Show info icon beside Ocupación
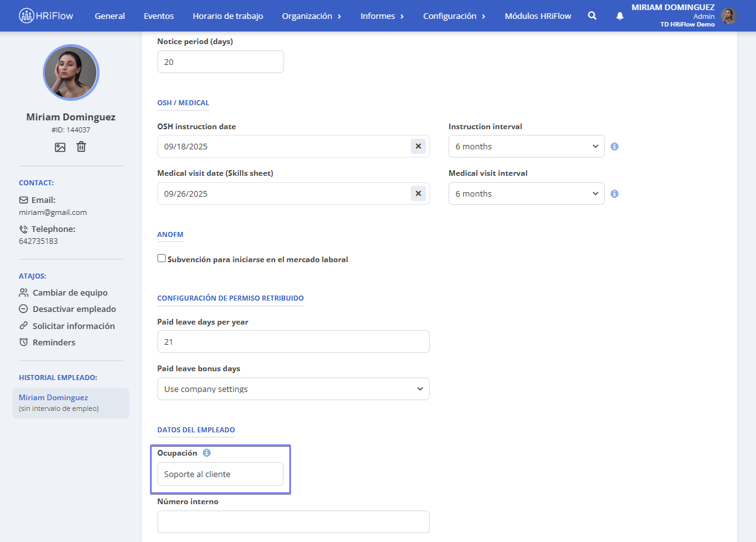The image size is (756, 542). click(207, 453)
